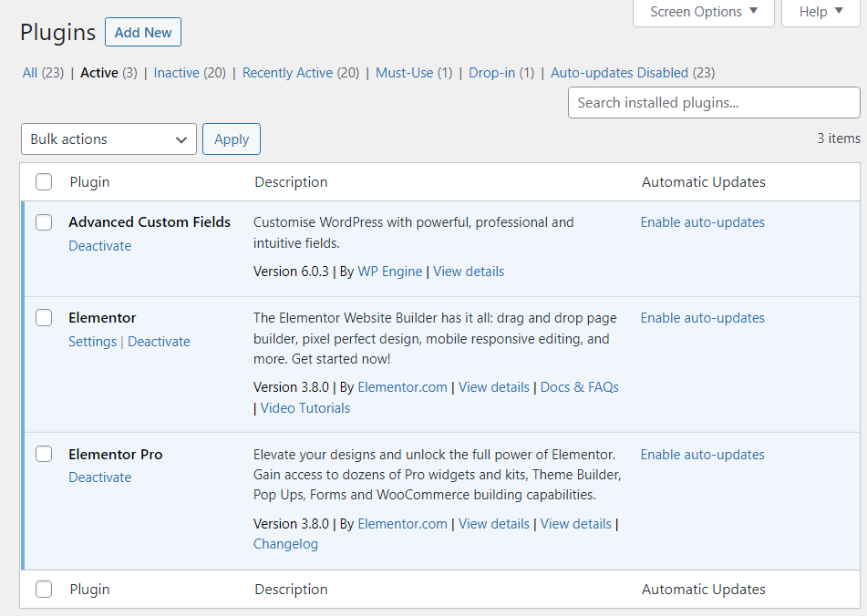867x616 pixels.
Task: Check the Elementor Pro checkbox
Action: tap(44, 455)
